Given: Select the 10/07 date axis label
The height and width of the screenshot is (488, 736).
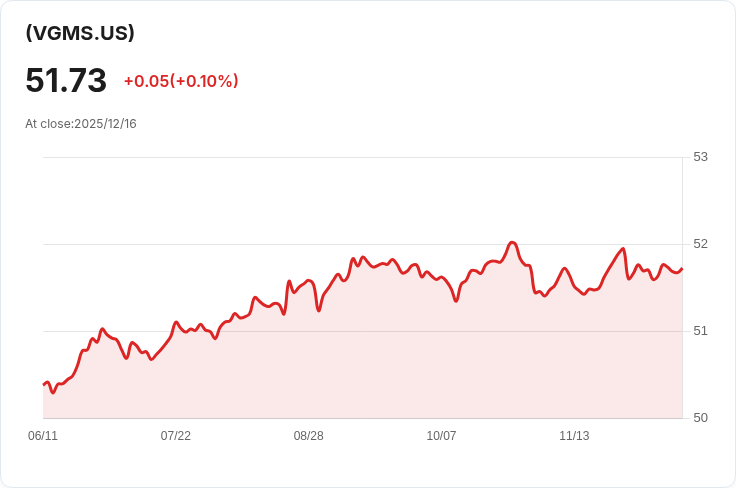Looking at the screenshot, I should click(441, 436).
